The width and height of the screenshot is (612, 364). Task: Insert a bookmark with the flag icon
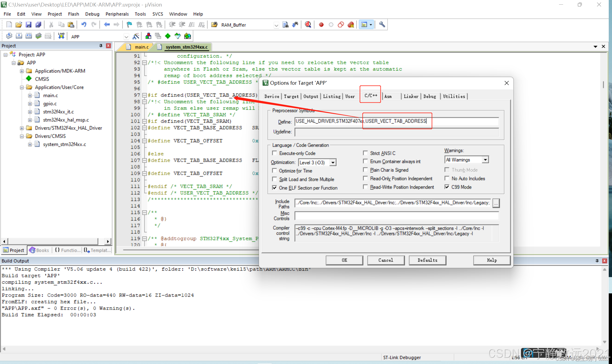coord(129,25)
